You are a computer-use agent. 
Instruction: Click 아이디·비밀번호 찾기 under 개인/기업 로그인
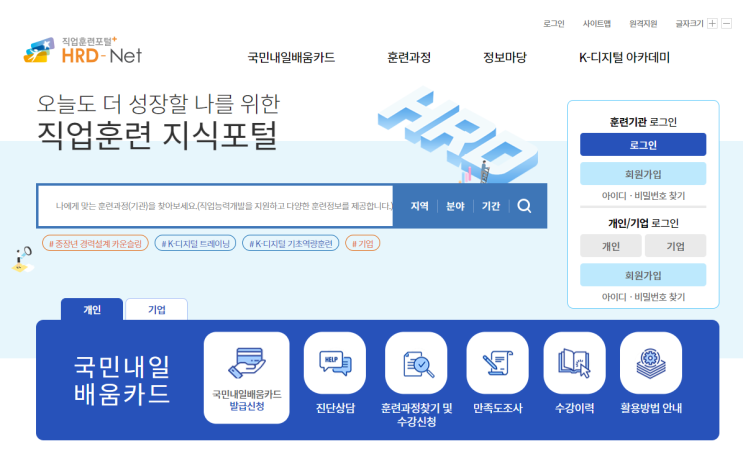click(643, 297)
